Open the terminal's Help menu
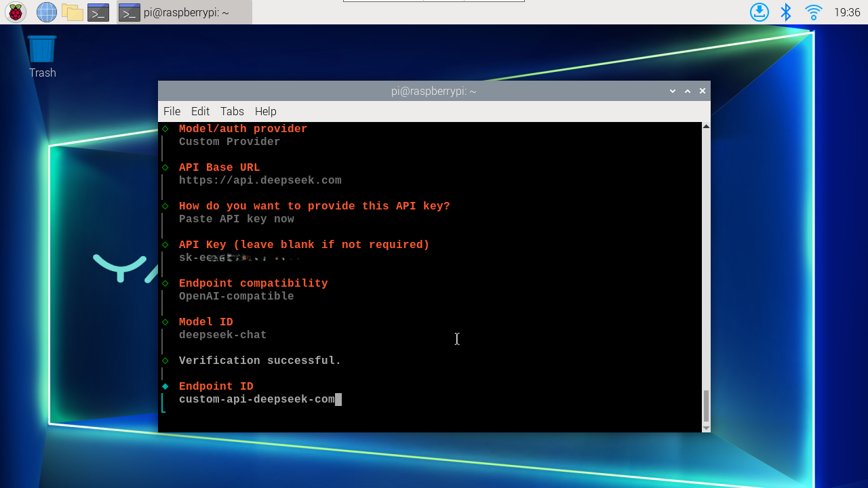This screenshot has width=868, height=488. (x=265, y=111)
